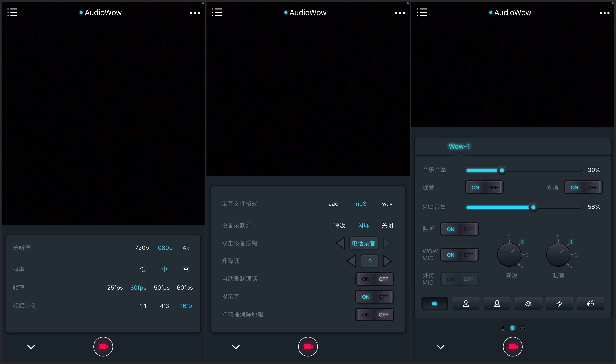Viewport: 616px width, 364px height.
Task: Turn 监听 OFF
Action: [468, 229]
